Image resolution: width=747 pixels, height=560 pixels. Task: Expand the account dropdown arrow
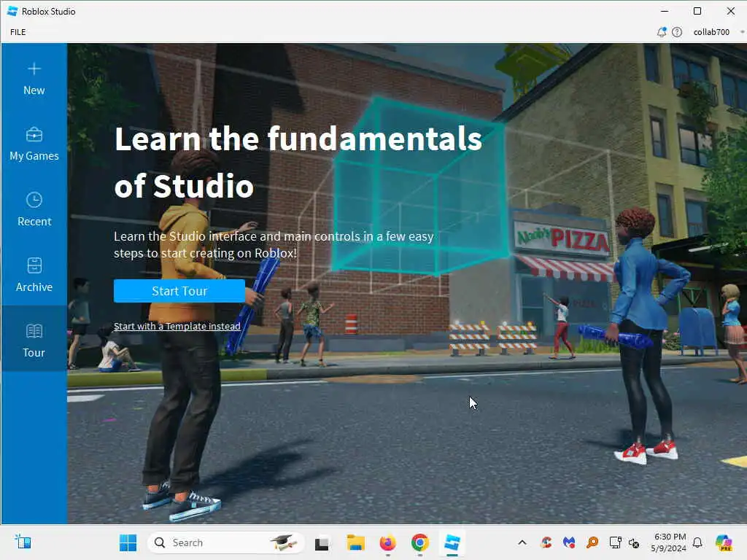[x=742, y=32]
